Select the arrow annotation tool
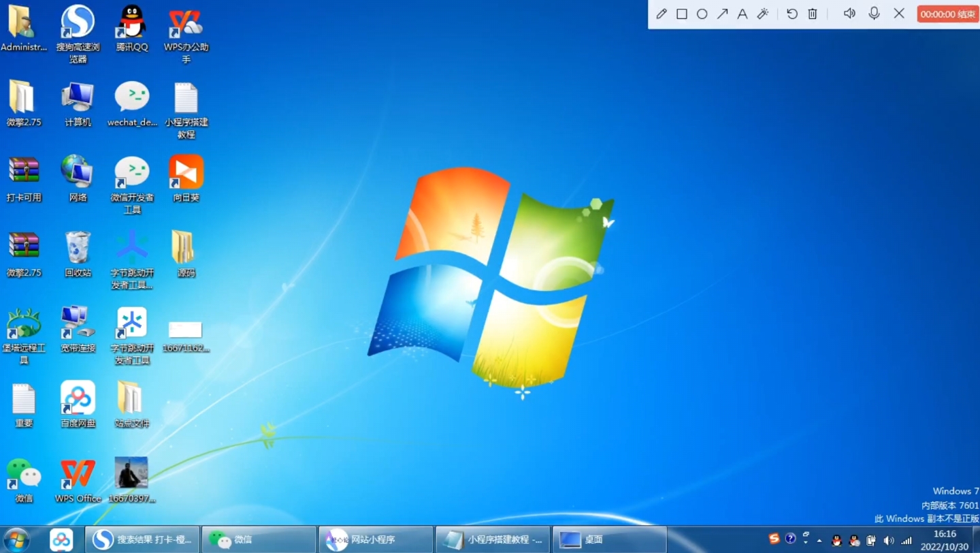Image resolution: width=980 pixels, height=553 pixels. point(723,14)
